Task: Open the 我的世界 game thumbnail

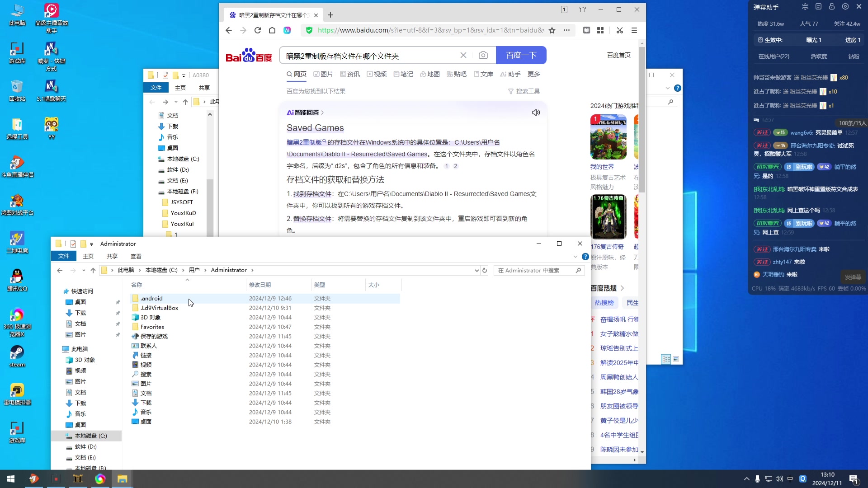Action: pos(608,136)
